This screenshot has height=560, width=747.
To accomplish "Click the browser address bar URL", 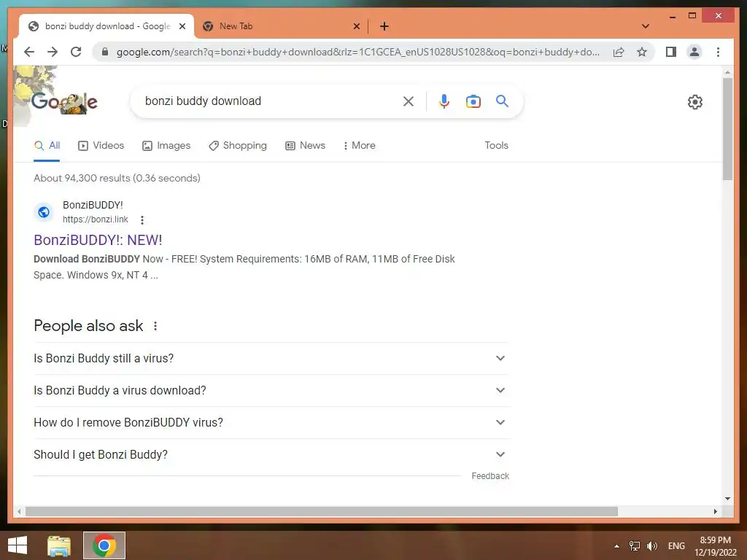I will 357,52.
